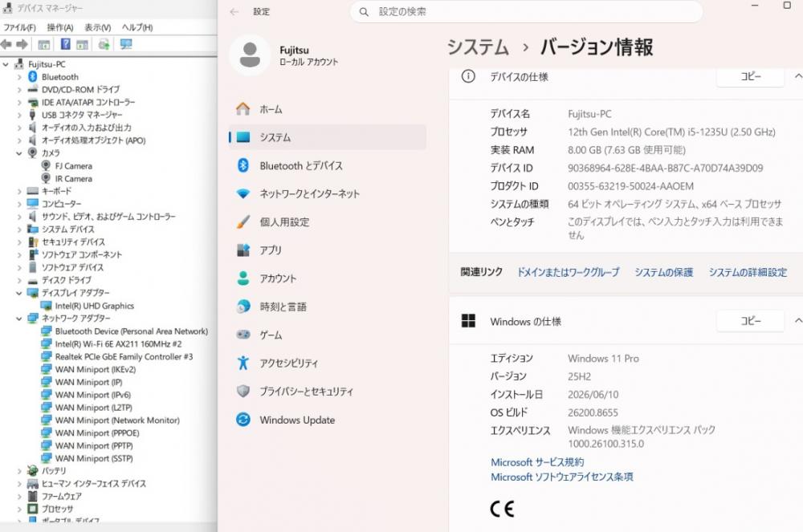Select Realtek PCIe GbE Family Controller #3
The height and width of the screenshot is (532, 803).
(124, 356)
